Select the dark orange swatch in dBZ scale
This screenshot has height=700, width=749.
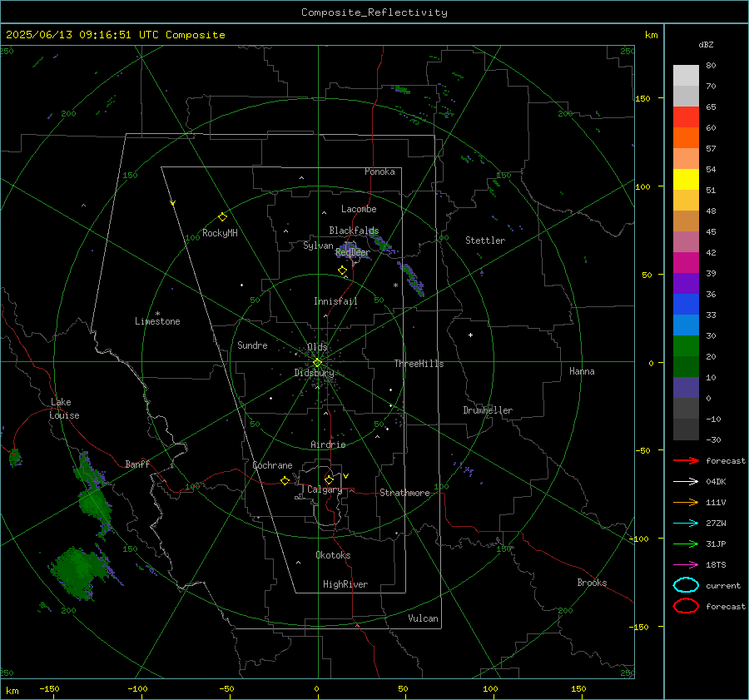[686, 137]
